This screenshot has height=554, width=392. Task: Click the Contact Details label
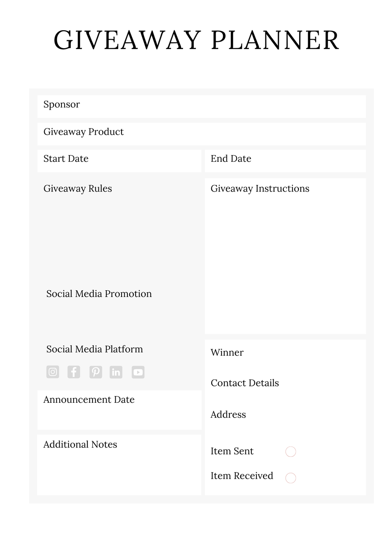245,383
